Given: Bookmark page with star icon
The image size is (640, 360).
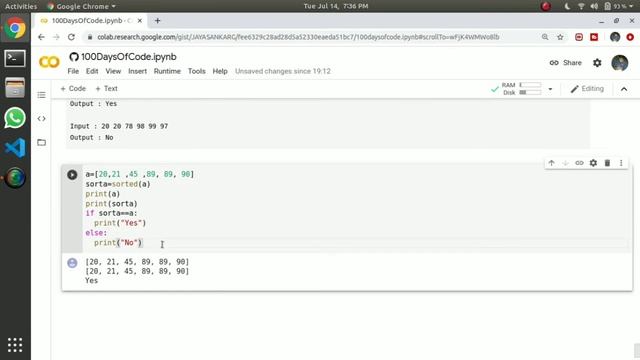Looking at the screenshot, I should tap(560, 37).
